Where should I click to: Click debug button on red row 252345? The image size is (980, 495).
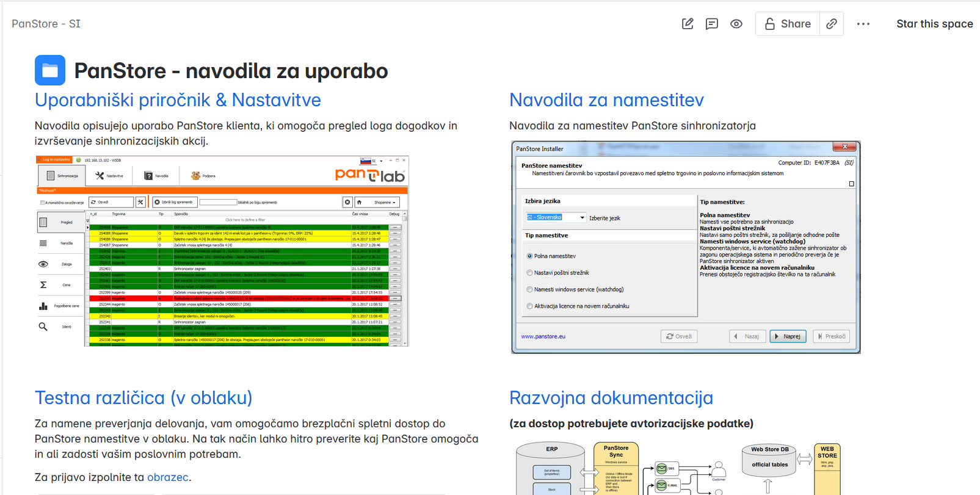(395, 298)
